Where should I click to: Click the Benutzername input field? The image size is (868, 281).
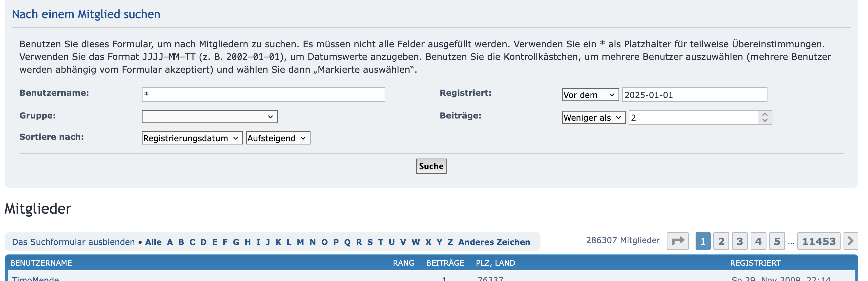(x=263, y=95)
